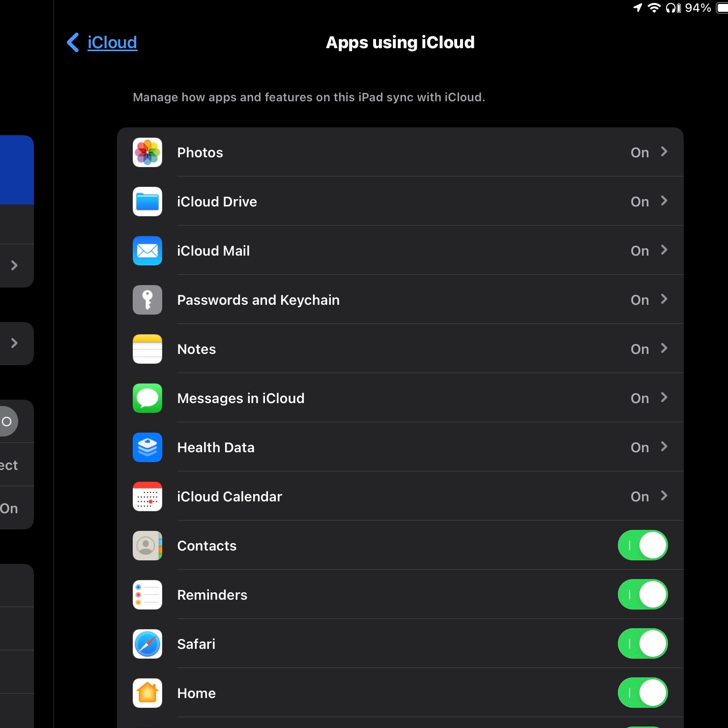The image size is (728, 728).
Task: Select the Notes app icon
Action: [147, 349]
